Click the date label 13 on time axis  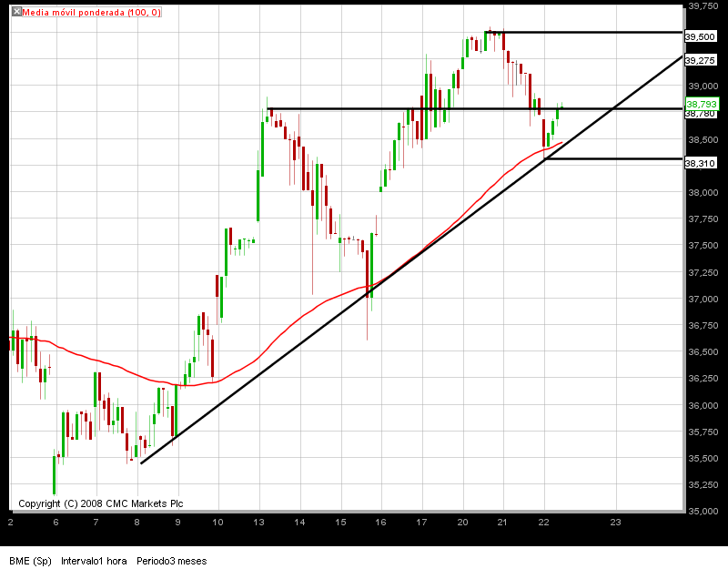point(258,522)
